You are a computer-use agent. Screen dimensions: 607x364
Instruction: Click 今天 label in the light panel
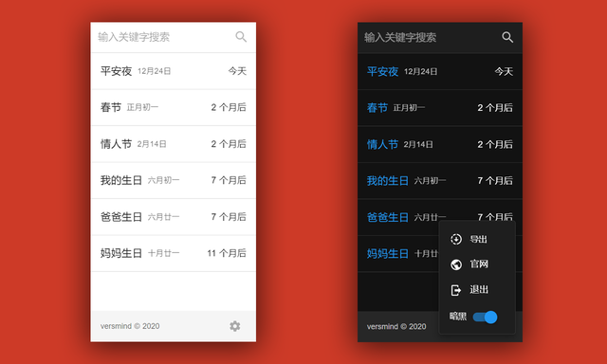(x=237, y=71)
